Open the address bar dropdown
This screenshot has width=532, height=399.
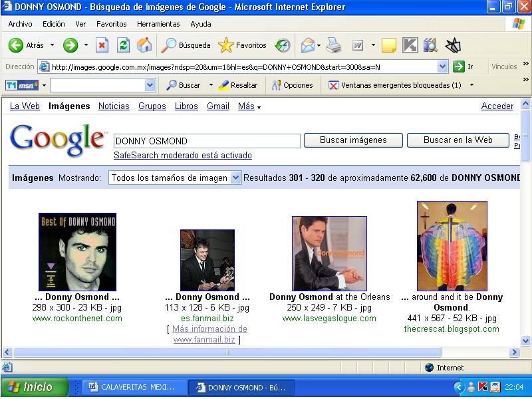442,67
